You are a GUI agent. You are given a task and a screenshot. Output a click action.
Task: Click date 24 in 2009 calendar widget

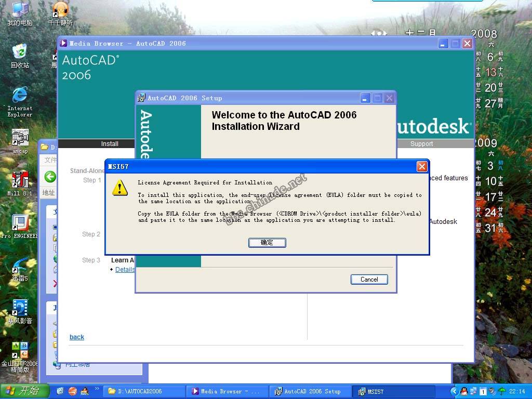(490, 212)
